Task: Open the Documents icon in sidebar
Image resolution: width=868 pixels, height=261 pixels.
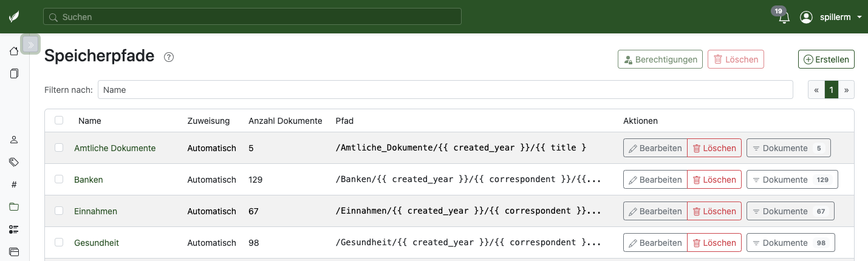Action: click(x=14, y=73)
